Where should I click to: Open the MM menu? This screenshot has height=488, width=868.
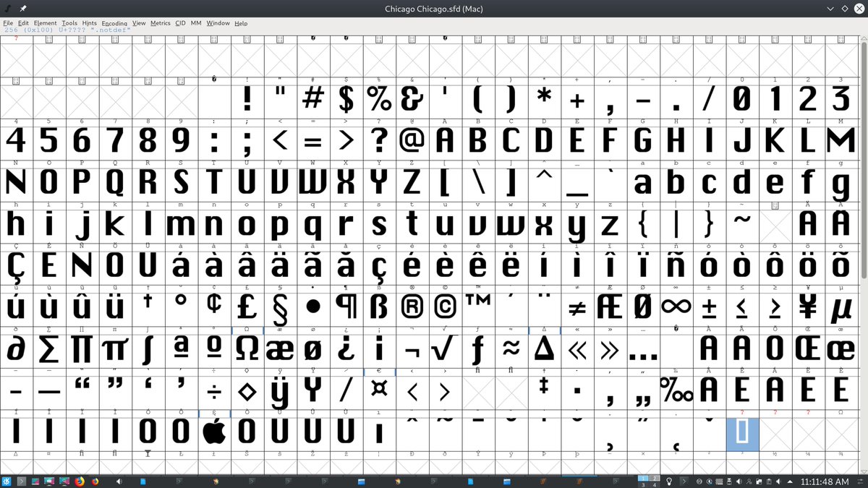(x=196, y=23)
